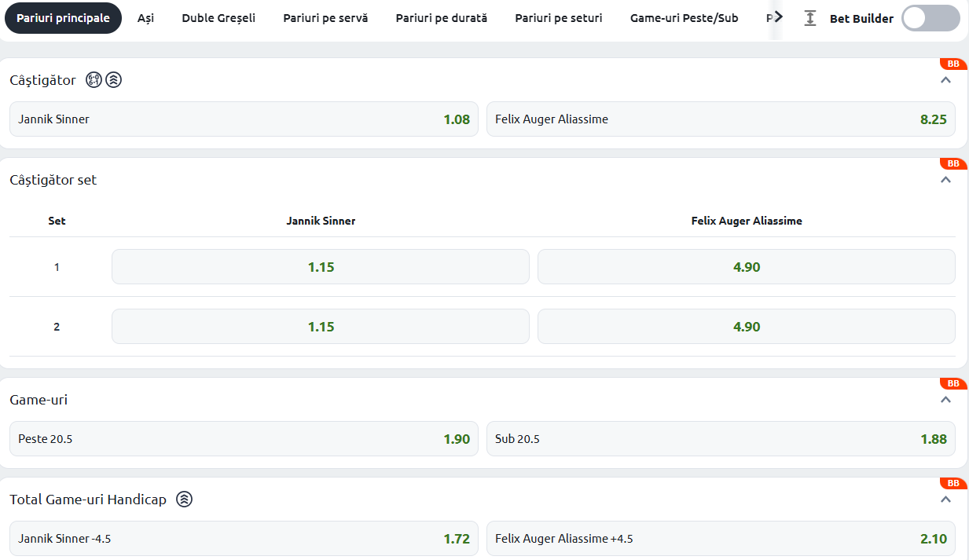Click the BB badge on the Game-uri panel
The height and width of the screenshot is (560, 969).
[952, 383]
